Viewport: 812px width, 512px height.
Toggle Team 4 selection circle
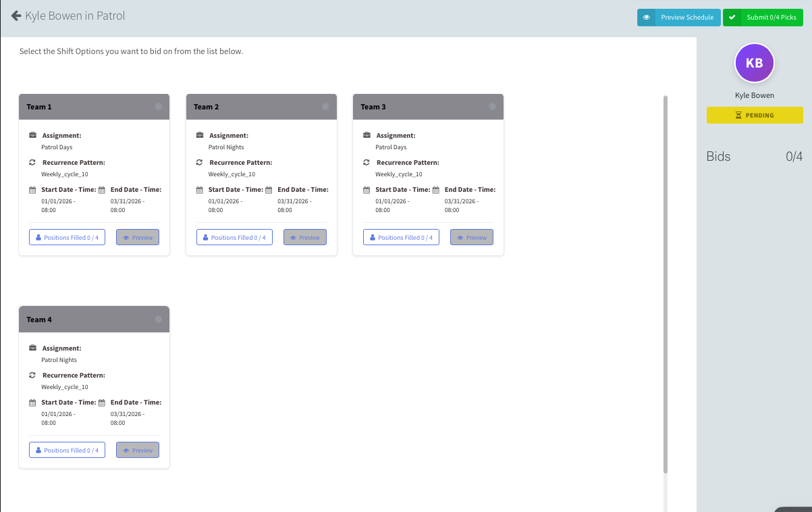click(158, 319)
